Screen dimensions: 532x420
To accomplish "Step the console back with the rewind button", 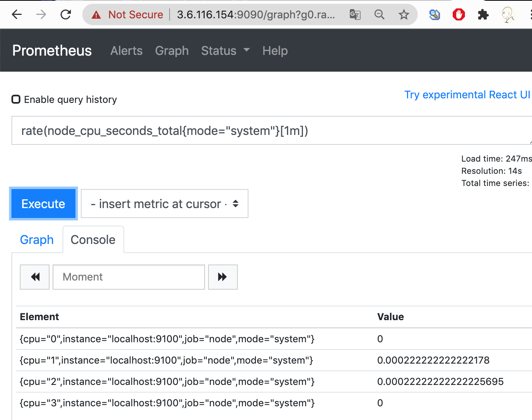I will point(34,277).
